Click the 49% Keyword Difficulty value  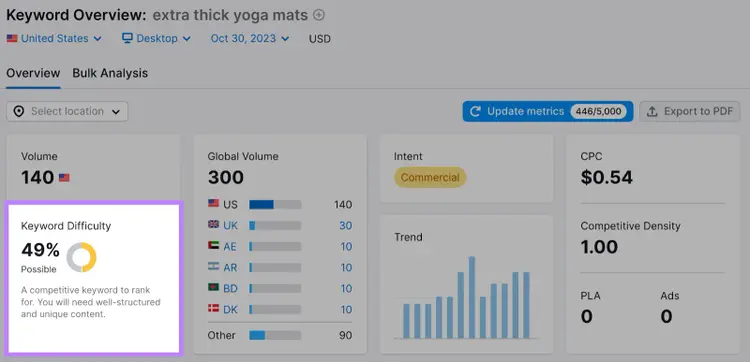tap(40, 250)
